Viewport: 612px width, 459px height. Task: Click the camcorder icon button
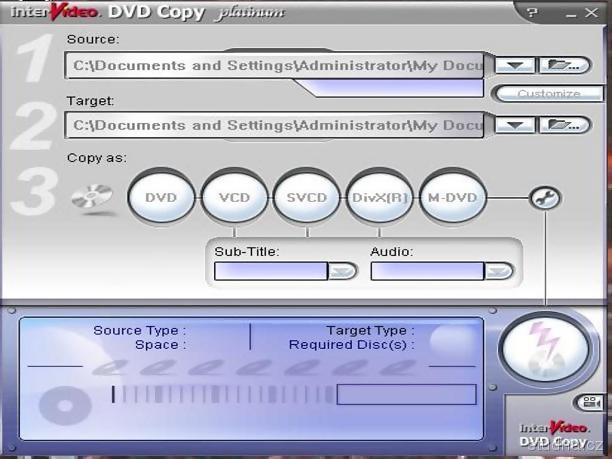590,402
